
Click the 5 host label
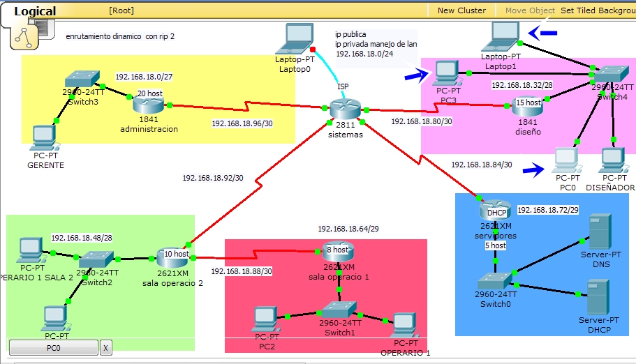(495, 245)
